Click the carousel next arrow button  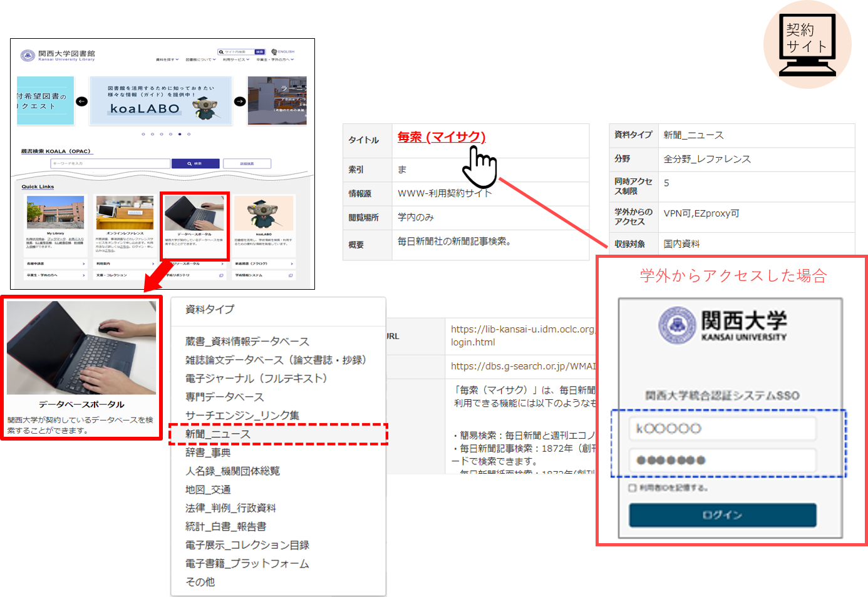240,101
